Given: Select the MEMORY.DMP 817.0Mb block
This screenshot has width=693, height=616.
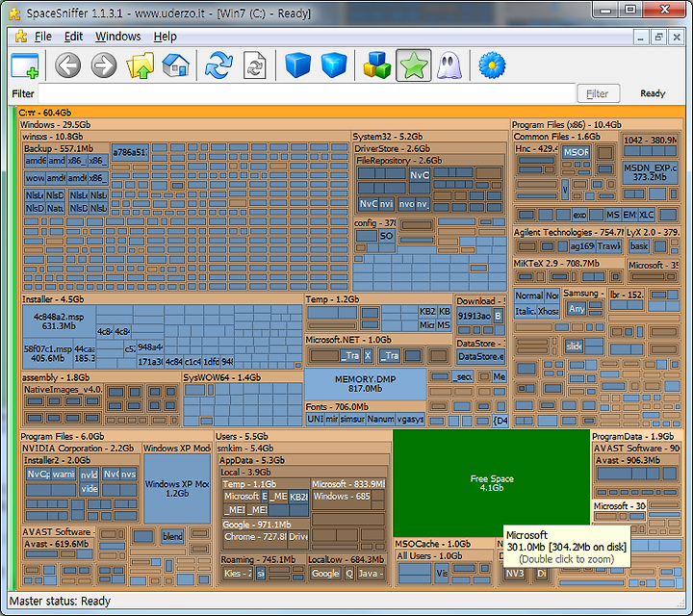Looking at the screenshot, I should (365, 384).
